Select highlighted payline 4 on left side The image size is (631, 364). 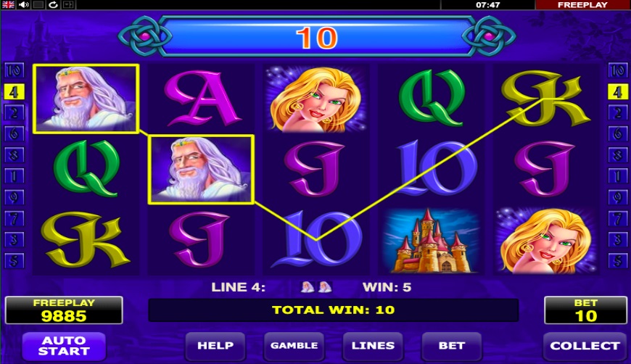(x=14, y=92)
